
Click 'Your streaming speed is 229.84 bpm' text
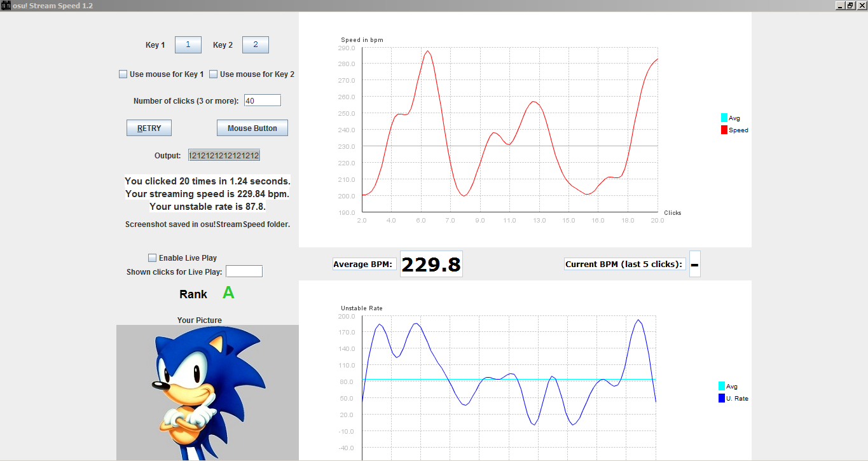[x=207, y=194]
